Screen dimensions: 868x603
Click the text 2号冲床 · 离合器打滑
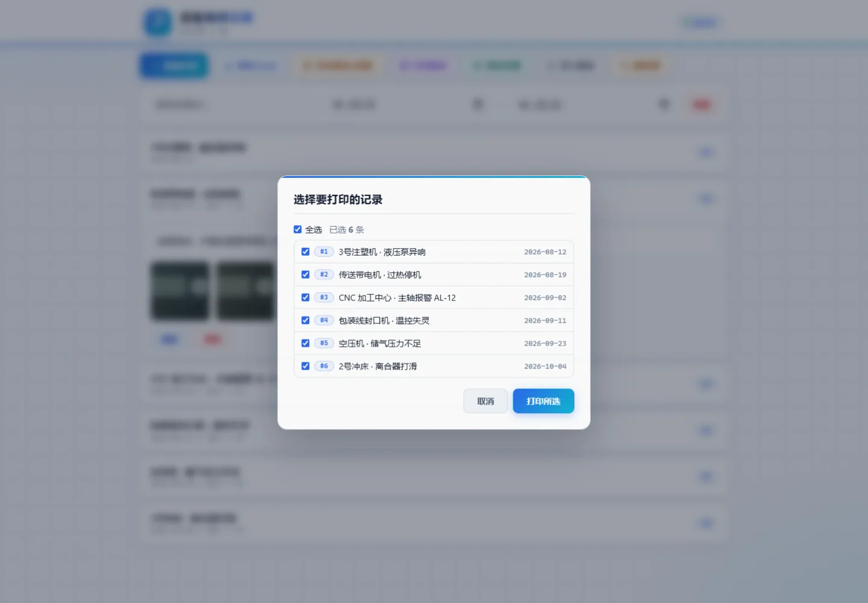[x=378, y=367]
